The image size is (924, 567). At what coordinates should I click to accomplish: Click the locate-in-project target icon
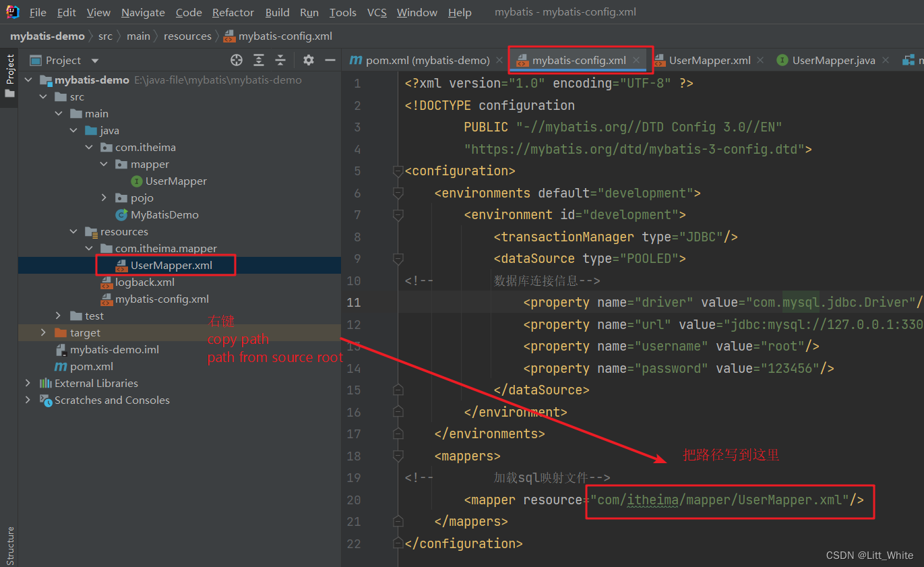click(x=237, y=60)
